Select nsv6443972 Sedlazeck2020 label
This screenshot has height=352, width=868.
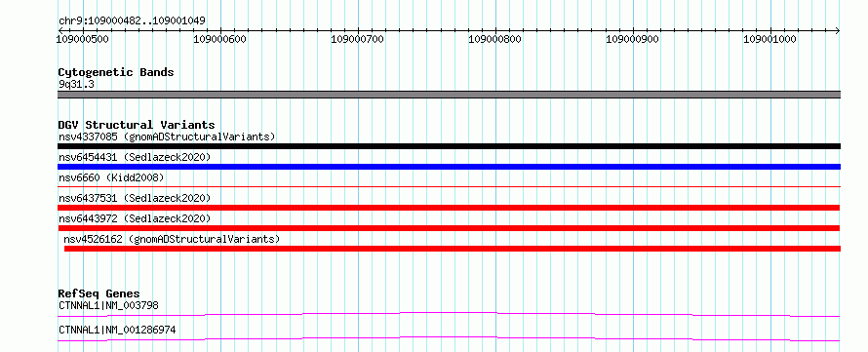[x=135, y=218]
